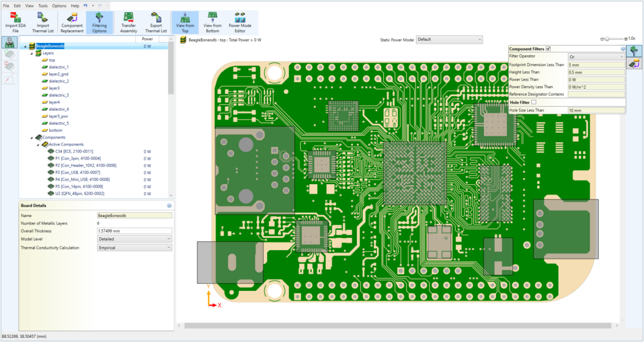Switch board to View from Bottom

(x=212, y=23)
